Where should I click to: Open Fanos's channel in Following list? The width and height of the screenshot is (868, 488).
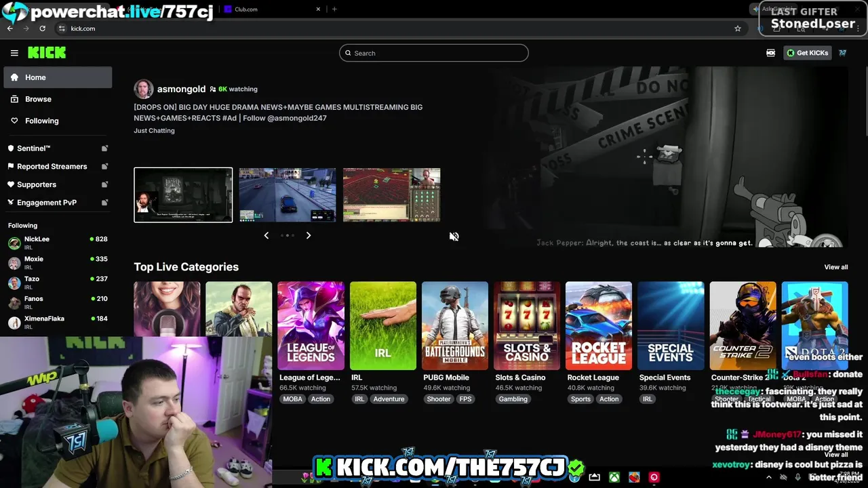point(58,302)
